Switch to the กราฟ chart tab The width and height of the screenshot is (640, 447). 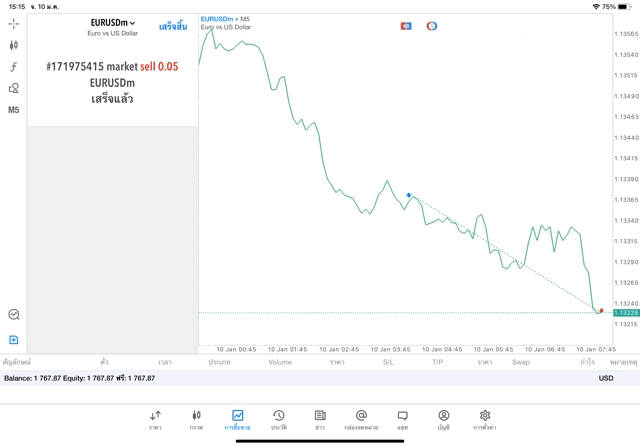point(196,419)
